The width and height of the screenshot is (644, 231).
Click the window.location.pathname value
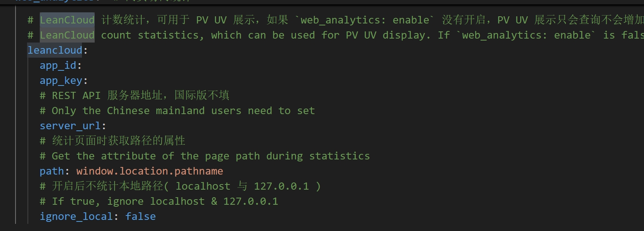click(150, 171)
